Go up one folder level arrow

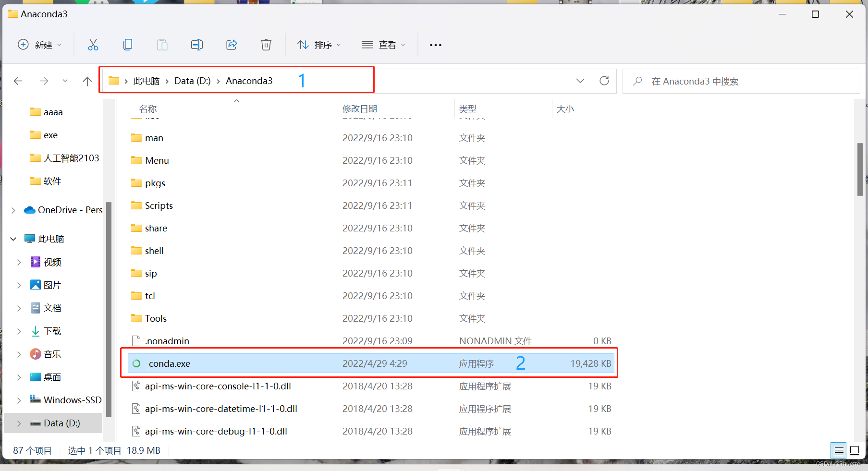pos(87,81)
